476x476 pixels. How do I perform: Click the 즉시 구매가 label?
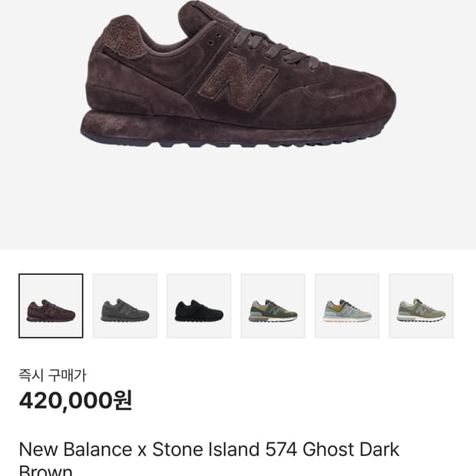[53, 375]
